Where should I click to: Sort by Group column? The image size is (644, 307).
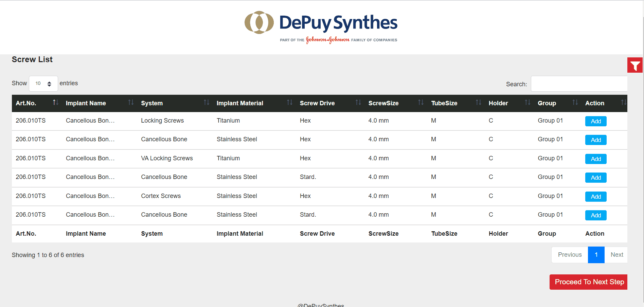[557, 103]
